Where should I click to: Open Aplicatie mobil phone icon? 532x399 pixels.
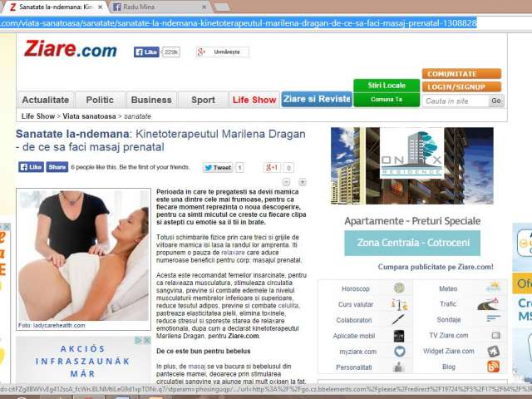coord(399,336)
